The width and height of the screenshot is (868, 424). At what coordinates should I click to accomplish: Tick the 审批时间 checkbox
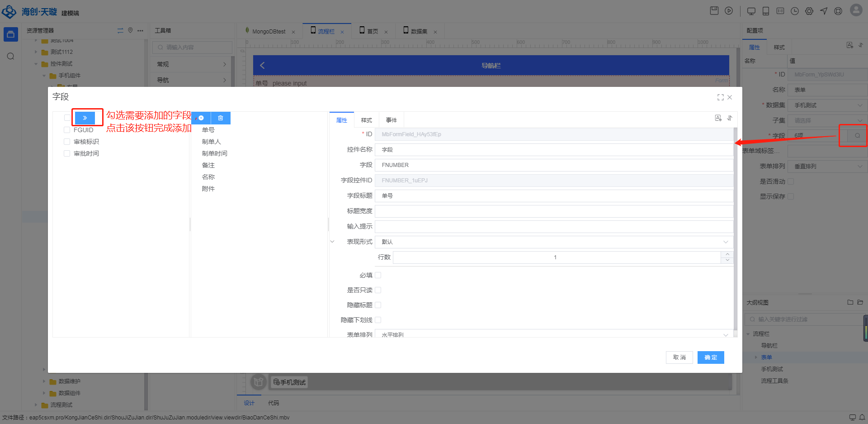click(67, 153)
